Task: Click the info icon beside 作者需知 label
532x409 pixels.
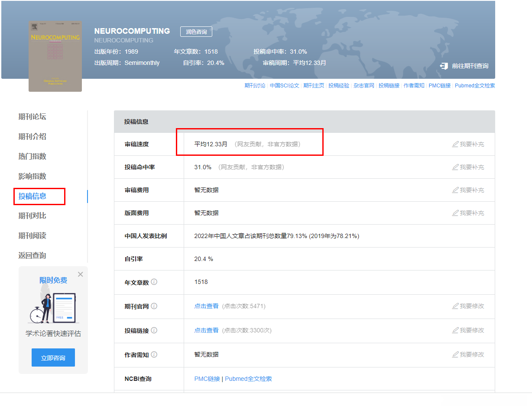Action: pos(154,354)
